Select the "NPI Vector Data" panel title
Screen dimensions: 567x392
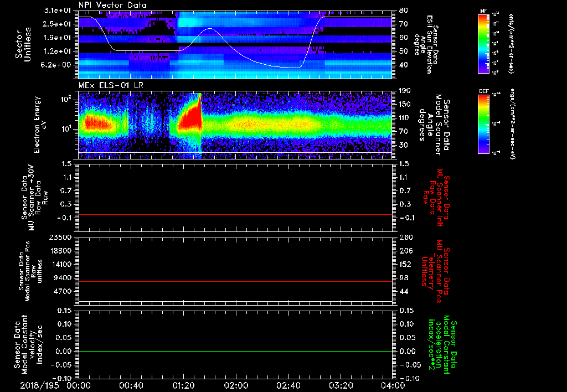pos(112,5)
